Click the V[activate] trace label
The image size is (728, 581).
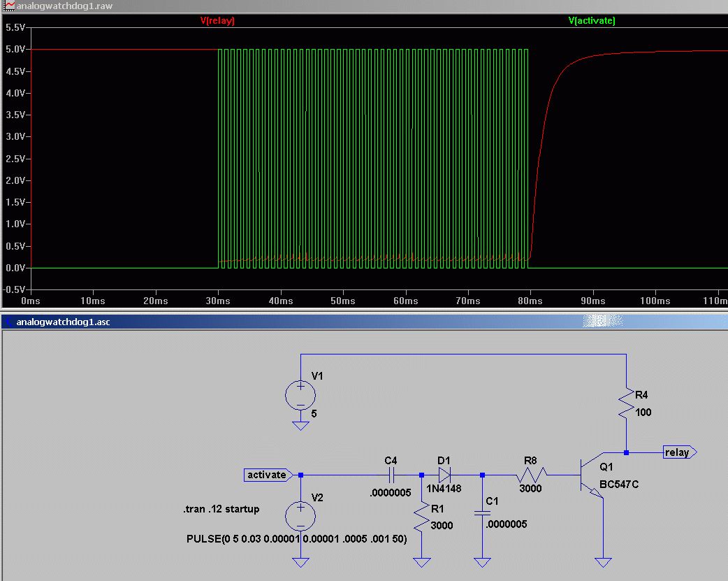(x=592, y=21)
